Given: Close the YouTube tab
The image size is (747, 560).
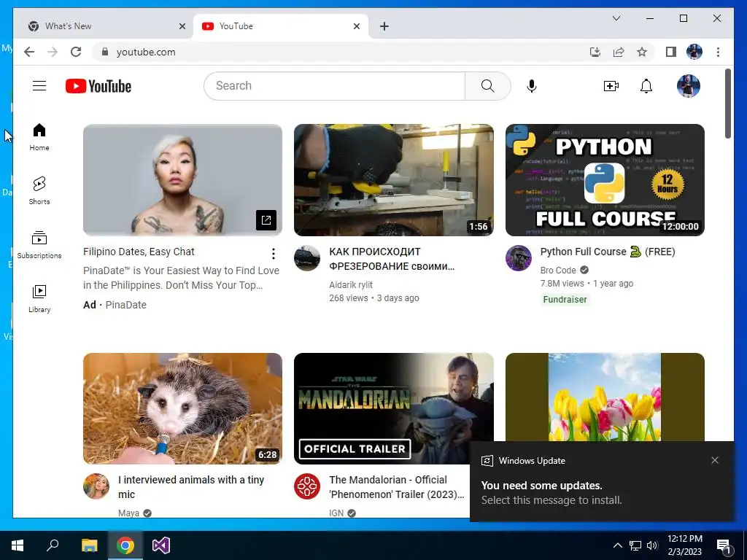Looking at the screenshot, I should 356,26.
